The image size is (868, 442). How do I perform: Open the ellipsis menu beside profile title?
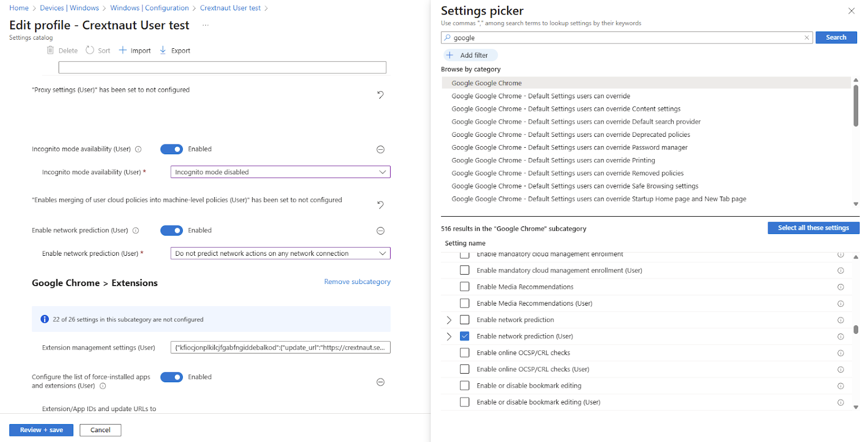(x=206, y=25)
